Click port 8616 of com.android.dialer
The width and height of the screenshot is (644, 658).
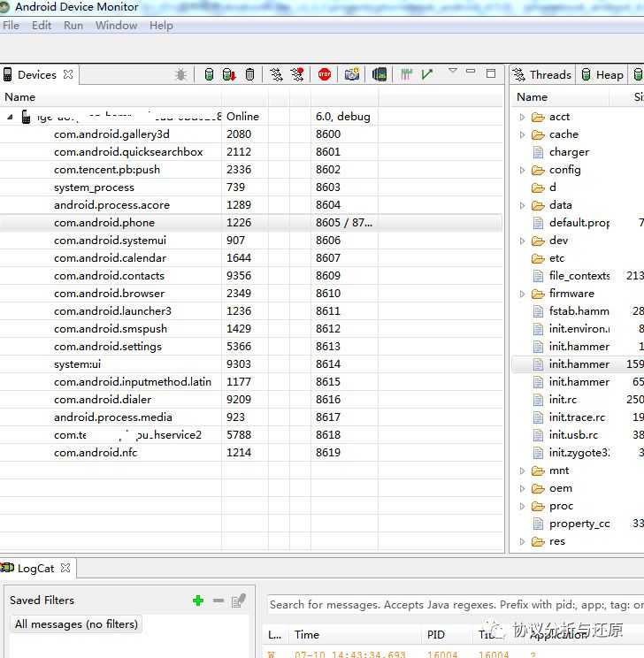(328, 400)
